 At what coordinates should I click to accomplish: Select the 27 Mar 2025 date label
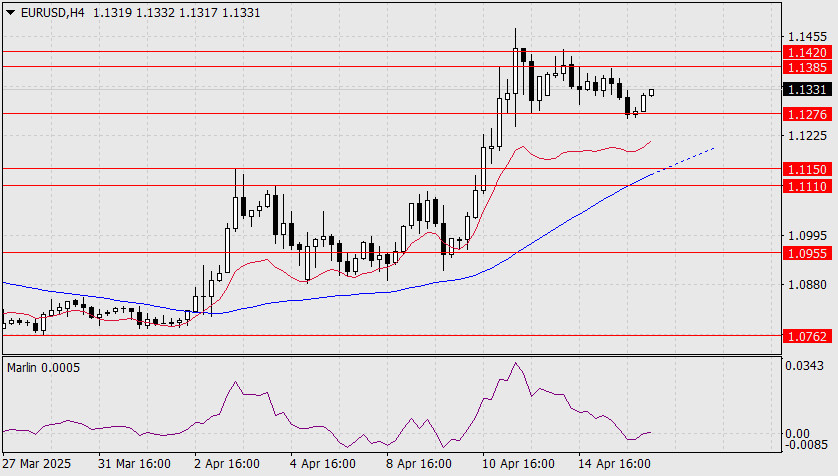pos(37,464)
